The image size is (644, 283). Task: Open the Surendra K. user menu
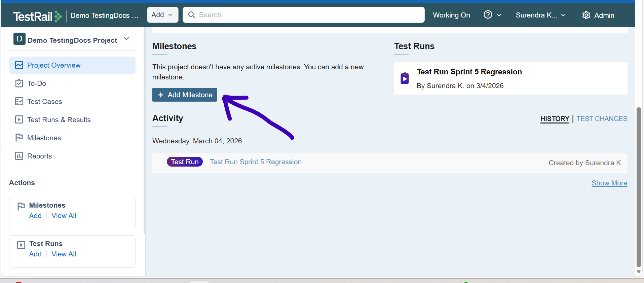click(540, 15)
